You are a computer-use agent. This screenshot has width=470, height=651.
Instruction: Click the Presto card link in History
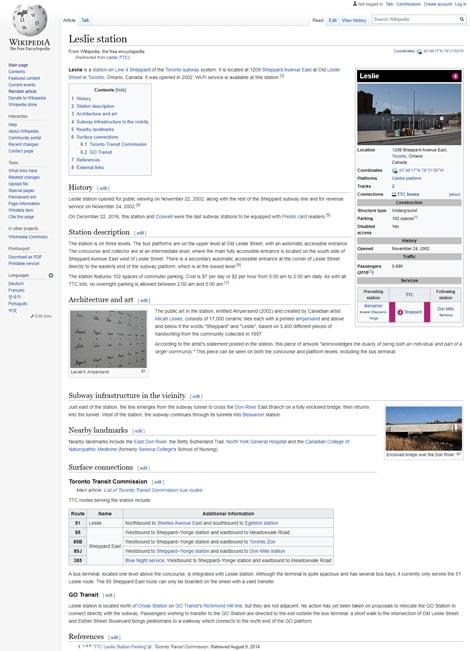point(294,216)
